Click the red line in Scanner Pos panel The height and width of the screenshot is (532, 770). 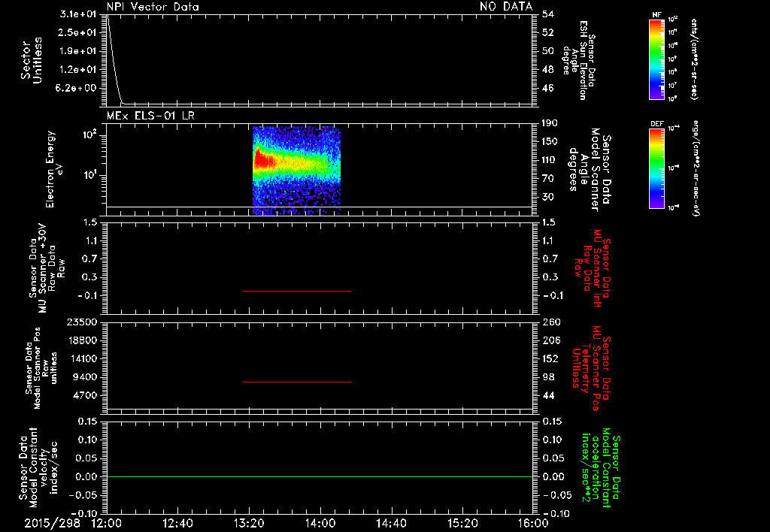(x=297, y=382)
